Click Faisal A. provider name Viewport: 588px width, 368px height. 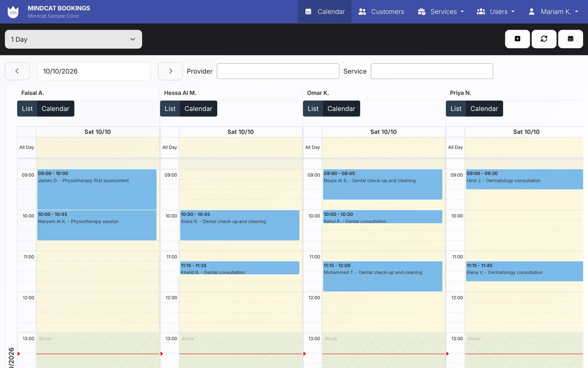(x=32, y=93)
